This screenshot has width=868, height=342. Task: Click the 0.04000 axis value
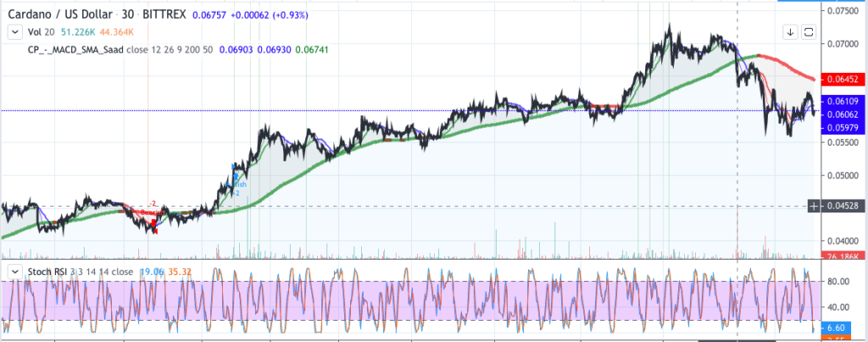tap(843, 241)
